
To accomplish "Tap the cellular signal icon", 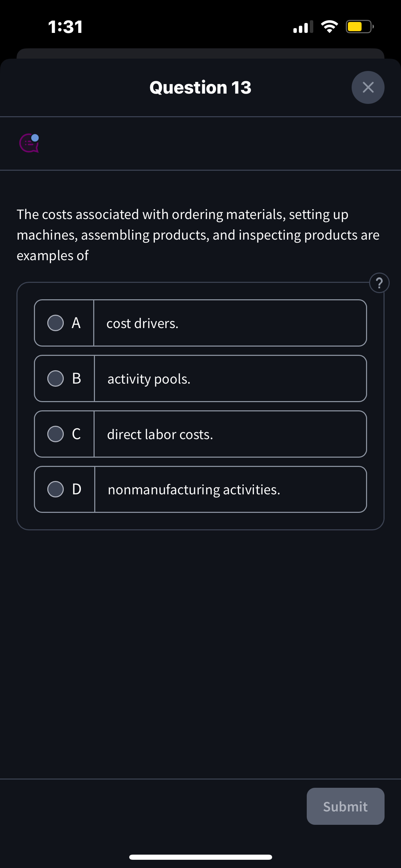I will (x=303, y=27).
